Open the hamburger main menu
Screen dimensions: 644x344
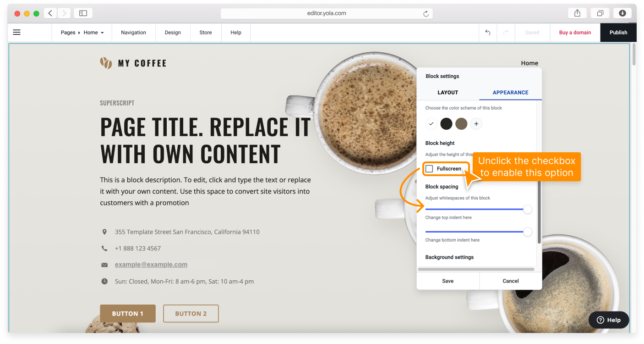click(17, 33)
